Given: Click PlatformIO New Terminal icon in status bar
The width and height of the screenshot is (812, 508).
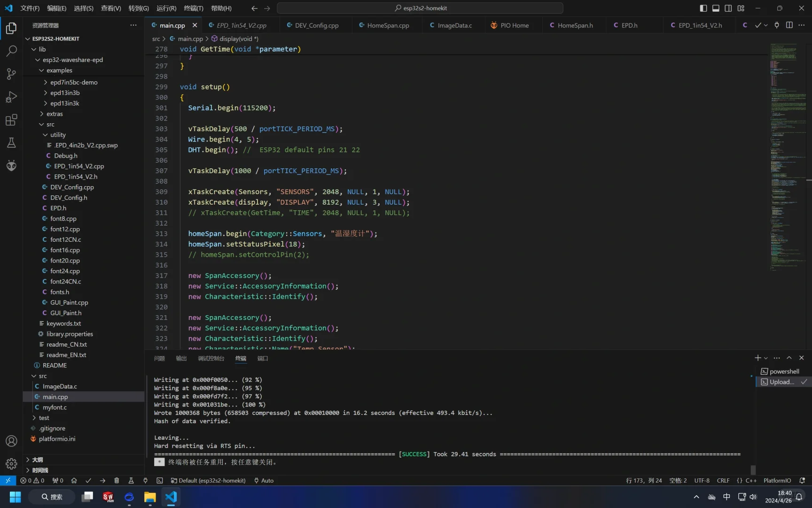Looking at the screenshot, I should click(160, 481).
